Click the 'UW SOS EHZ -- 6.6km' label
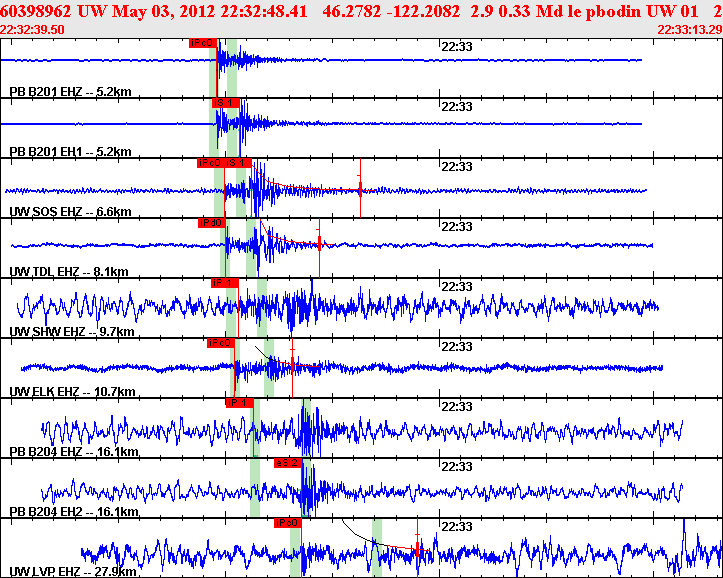The image size is (723, 578). [71, 212]
